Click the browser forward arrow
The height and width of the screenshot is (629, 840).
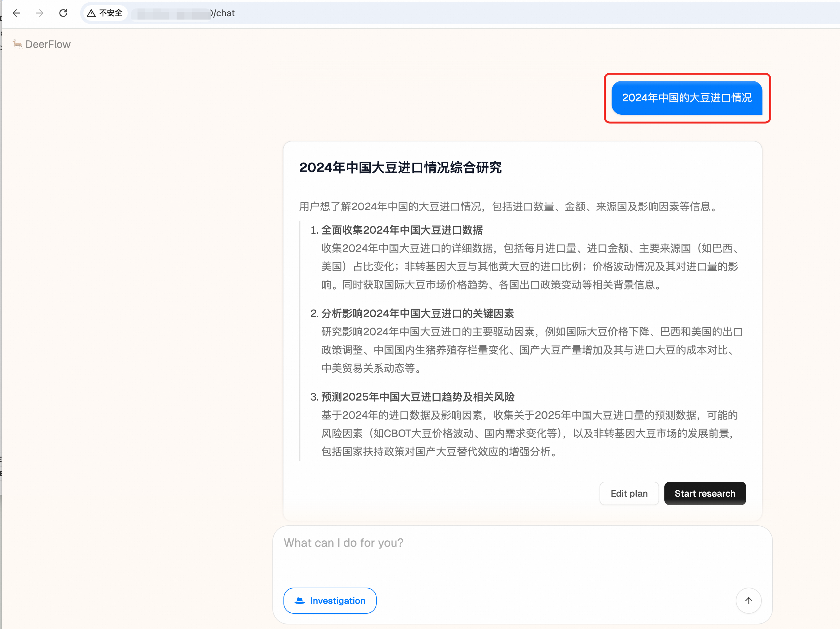tap(39, 13)
